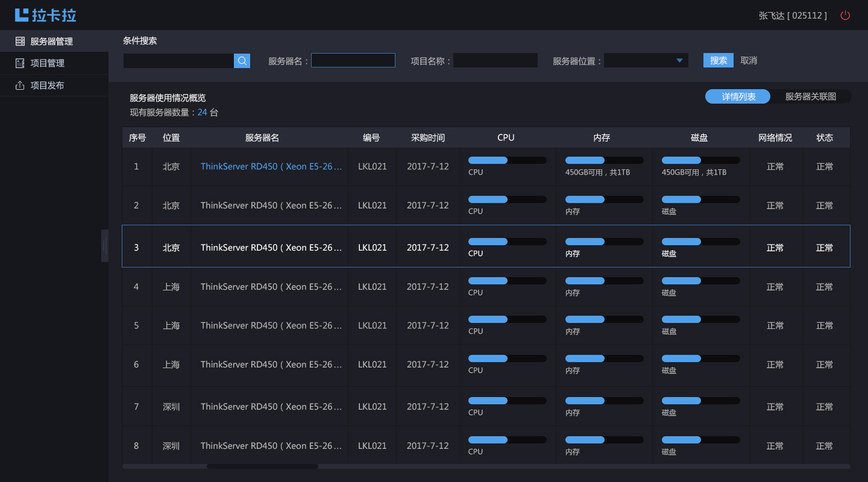The height and width of the screenshot is (482, 868).
Task: Click the 网络情况 column header
Action: click(775, 137)
